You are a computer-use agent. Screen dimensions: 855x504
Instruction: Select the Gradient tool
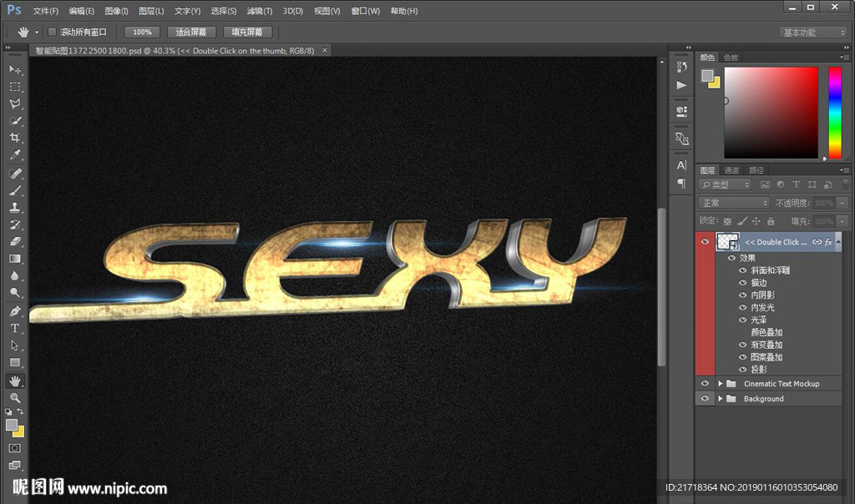pos(15,259)
